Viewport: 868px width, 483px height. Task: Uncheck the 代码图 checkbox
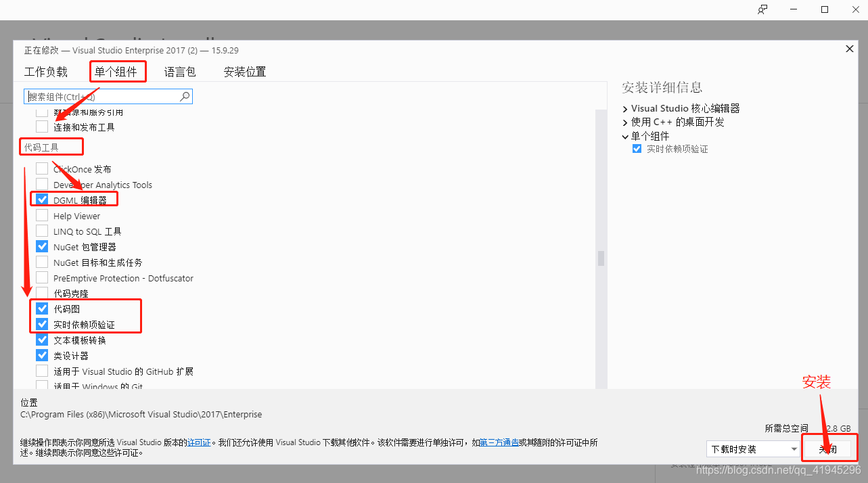42,308
